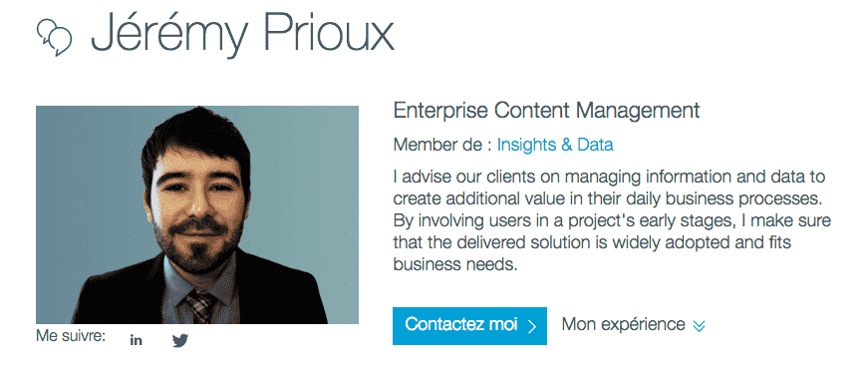The height and width of the screenshot is (371, 868).
Task: Click the arrow chevron inside Contactez moi
Action: pyautogui.click(x=532, y=326)
